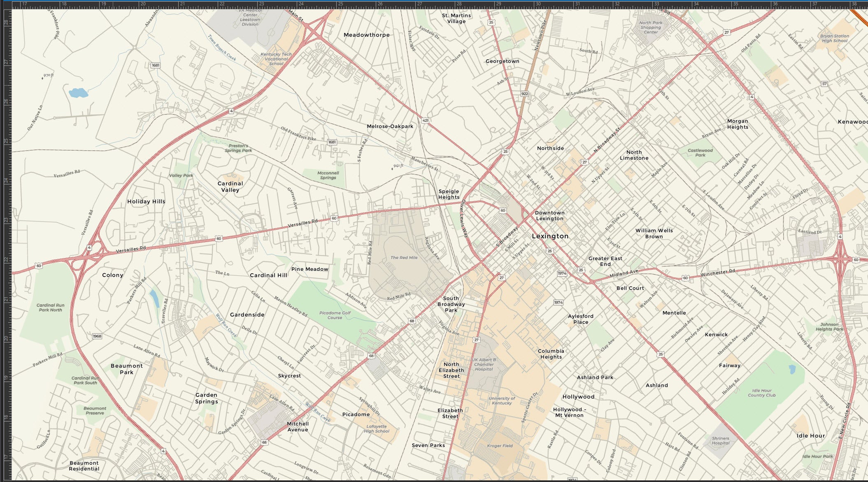
Task: Select the Fairway neighborhood label
Action: click(x=730, y=366)
